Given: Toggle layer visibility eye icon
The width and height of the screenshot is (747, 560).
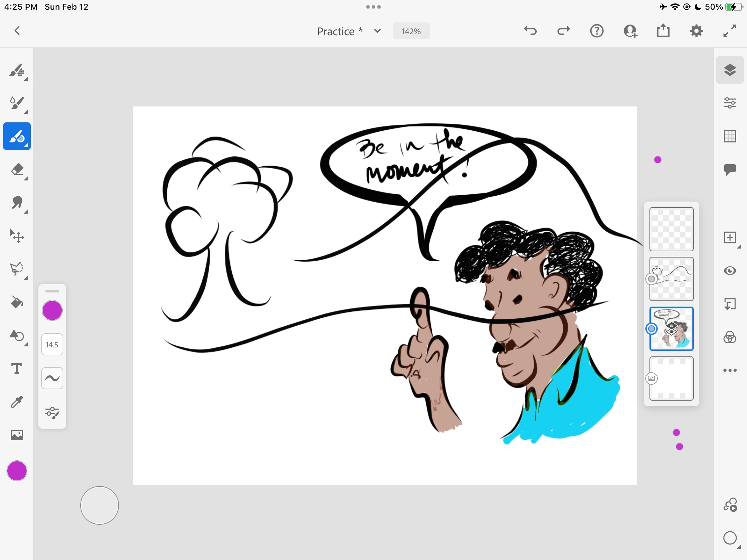Looking at the screenshot, I should [x=730, y=271].
